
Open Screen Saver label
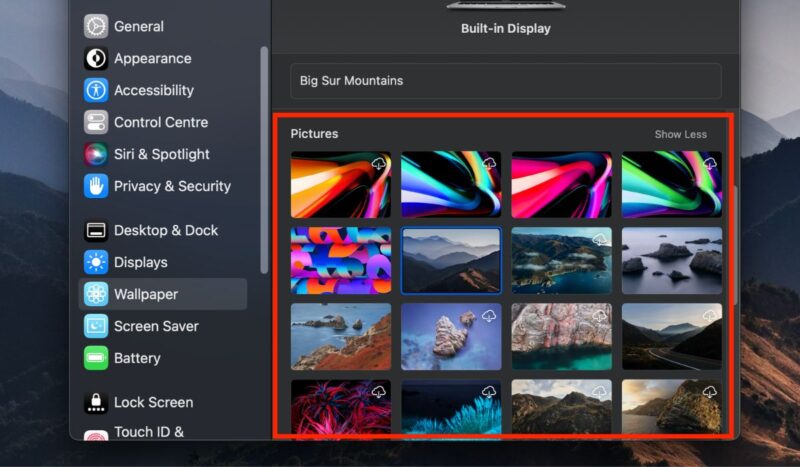[x=156, y=326]
